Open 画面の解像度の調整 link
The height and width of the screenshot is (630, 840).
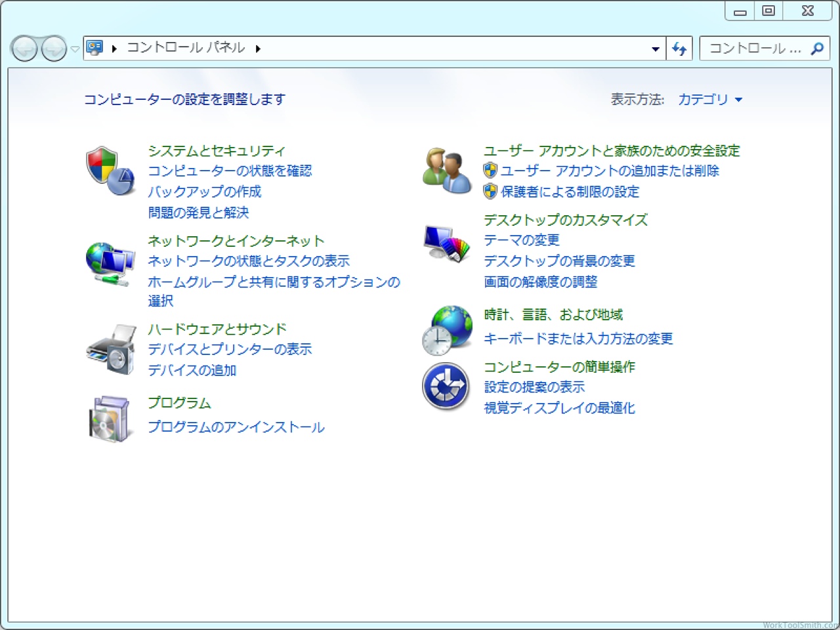pyautogui.click(x=541, y=282)
